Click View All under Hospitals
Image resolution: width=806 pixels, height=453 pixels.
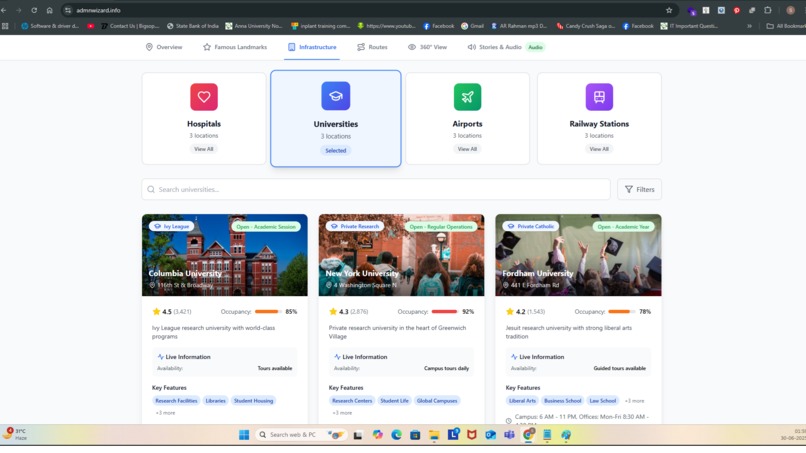(x=204, y=149)
